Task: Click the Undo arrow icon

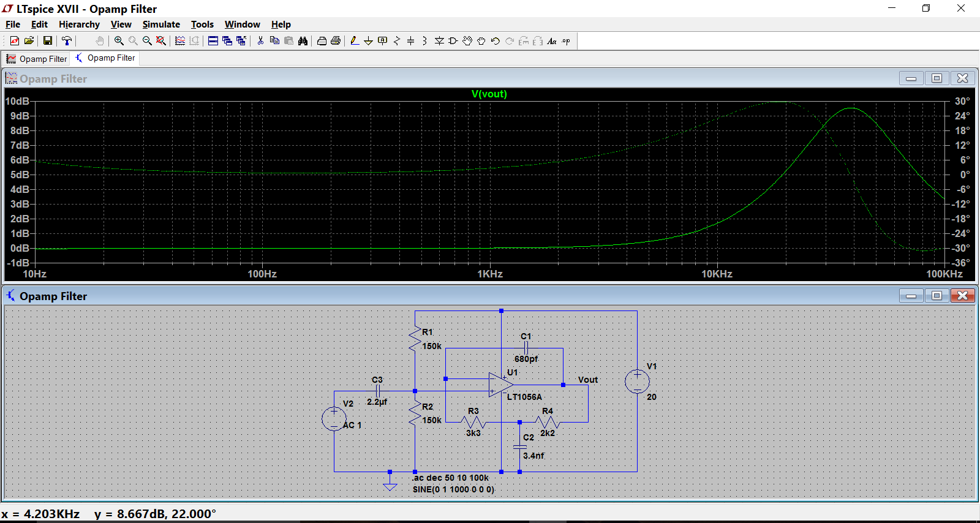Action: coord(496,41)
